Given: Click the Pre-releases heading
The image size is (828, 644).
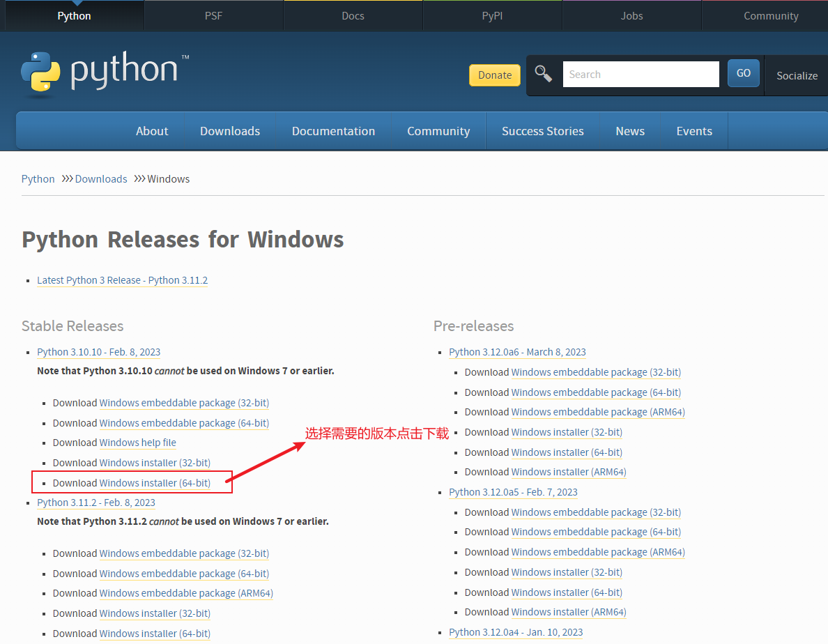Looking at the screenshot, I should [474, 326].
